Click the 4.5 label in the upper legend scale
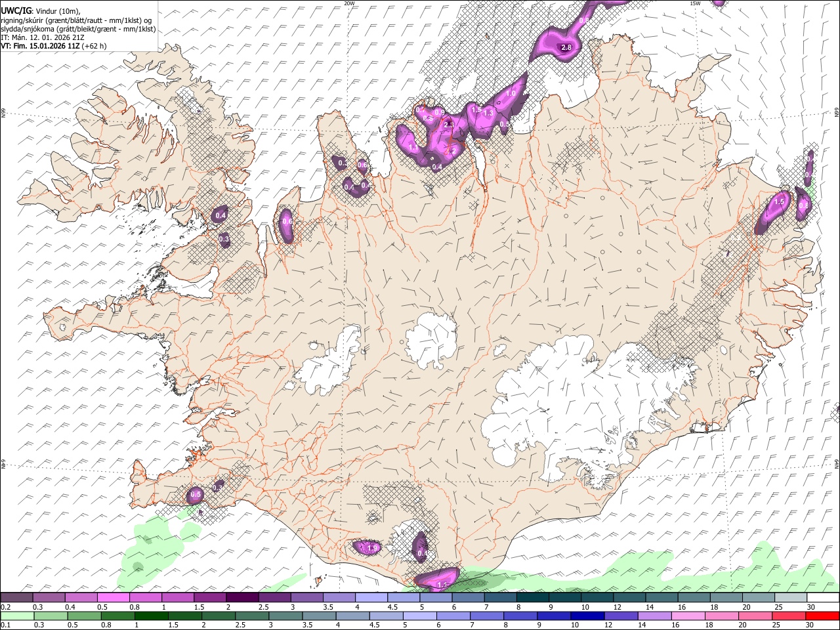 pos(392,607)
